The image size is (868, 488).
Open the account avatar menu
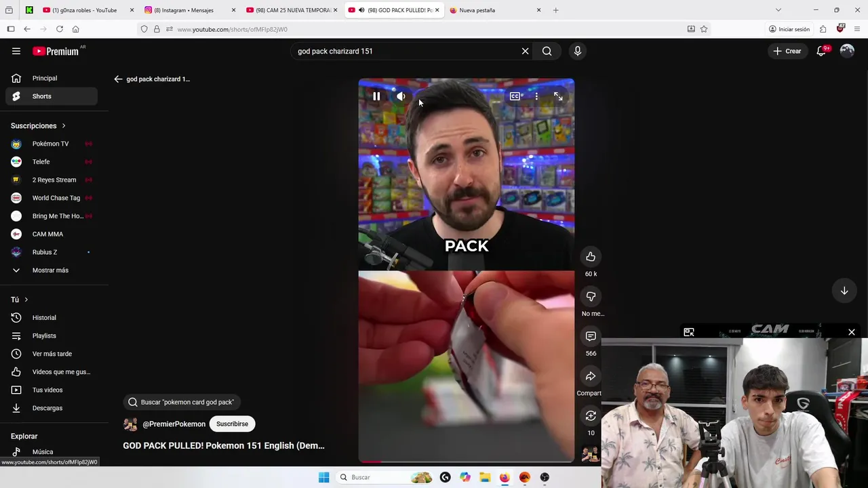tap(847, 51)
